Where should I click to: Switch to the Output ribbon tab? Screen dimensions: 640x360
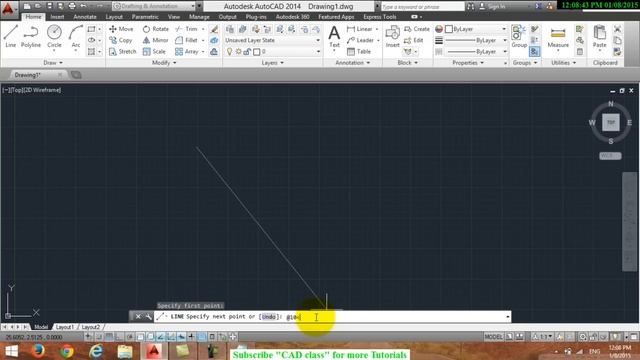[x=227, y=17]
